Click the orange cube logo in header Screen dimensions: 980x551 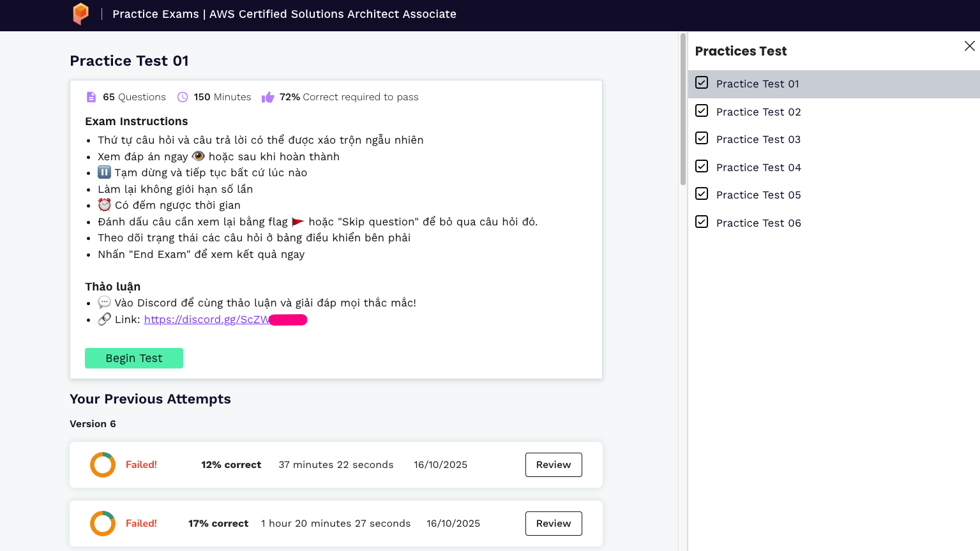pyautogui.click(x=80, y=13)
